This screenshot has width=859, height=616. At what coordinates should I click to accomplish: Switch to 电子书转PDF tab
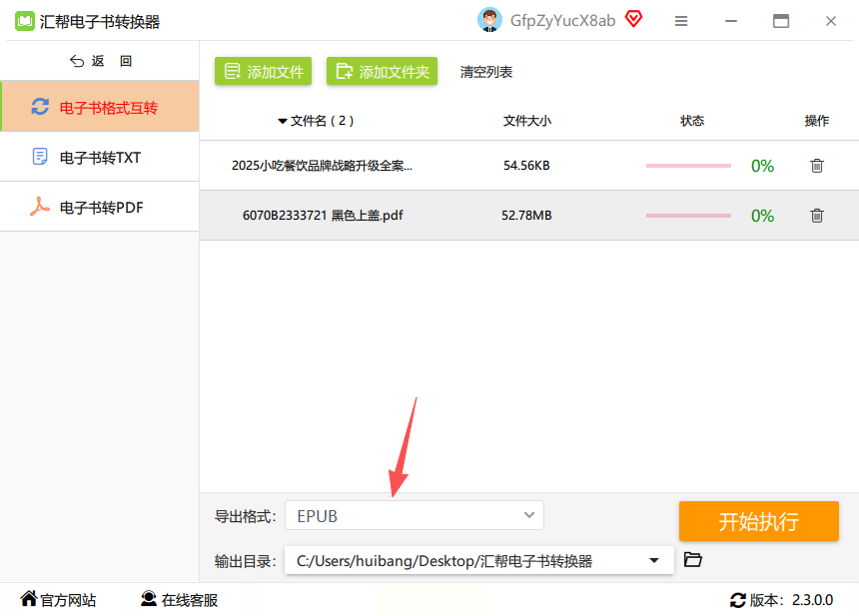100,207
